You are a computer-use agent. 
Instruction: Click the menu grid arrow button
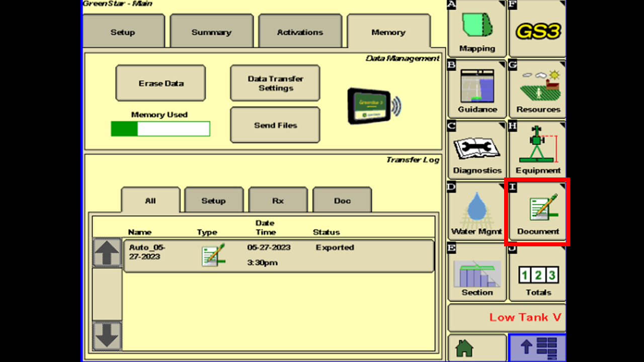click(x=537, y=347)
